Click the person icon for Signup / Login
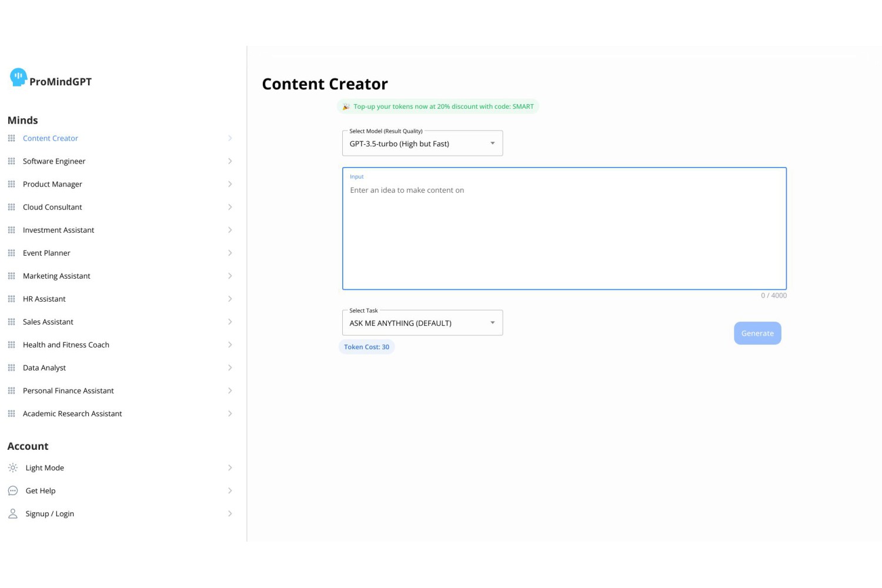The height and width of the screenshot is (588, 882). [13, 514]
